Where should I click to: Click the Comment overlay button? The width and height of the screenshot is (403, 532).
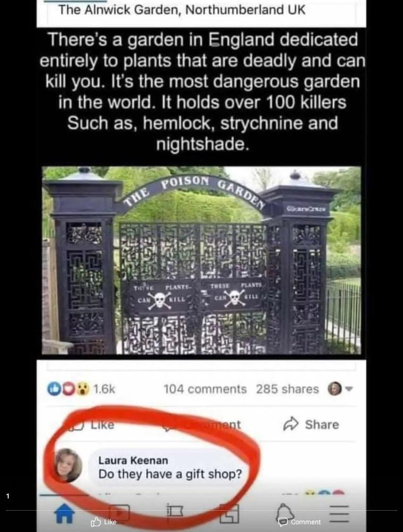tap(299, 522)
